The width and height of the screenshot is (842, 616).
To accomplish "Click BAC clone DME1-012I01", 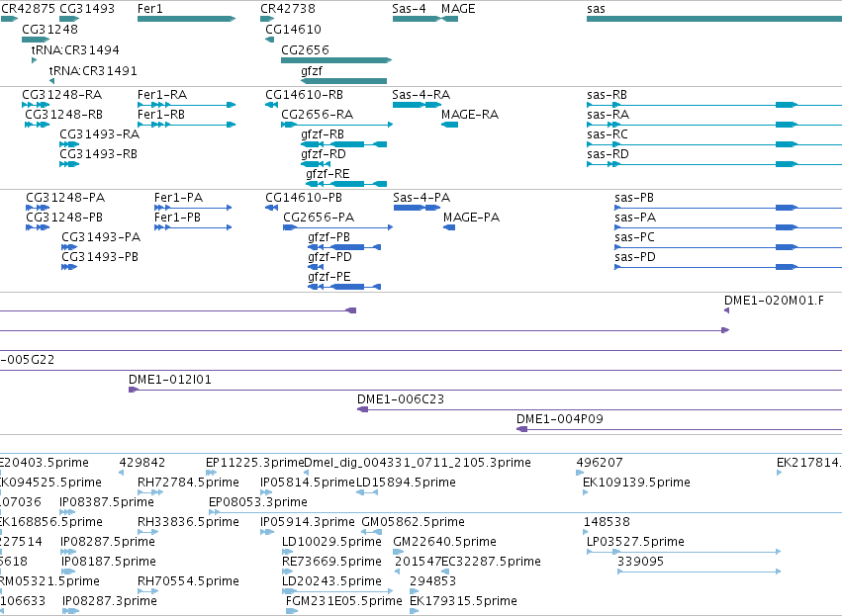I will click(x=485, y=390).
